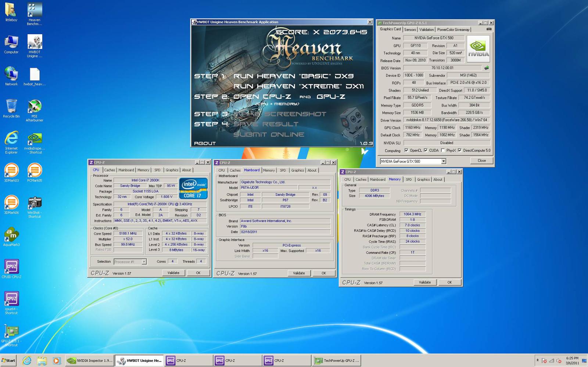The image size is (588, 367).
Task: Open the hwbot_heaven file icon
Action: (34, 76)
